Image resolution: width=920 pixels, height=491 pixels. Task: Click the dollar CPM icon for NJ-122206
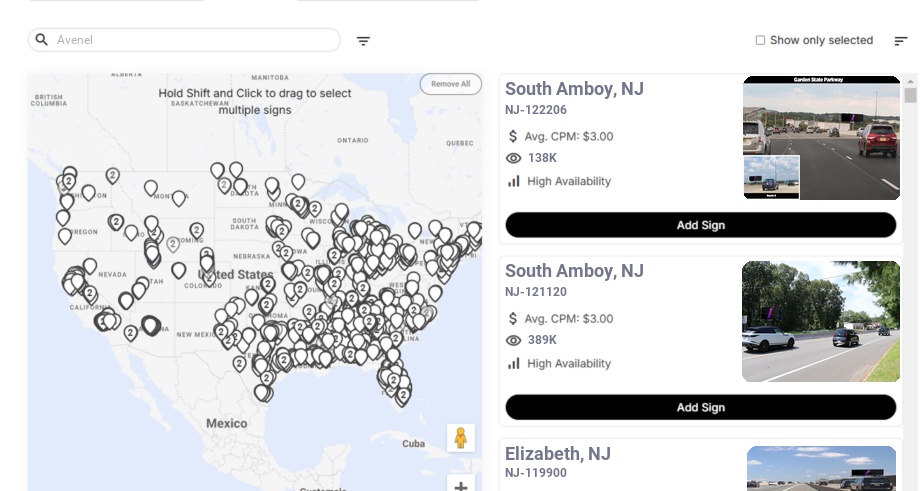click(x=514, y=136)
